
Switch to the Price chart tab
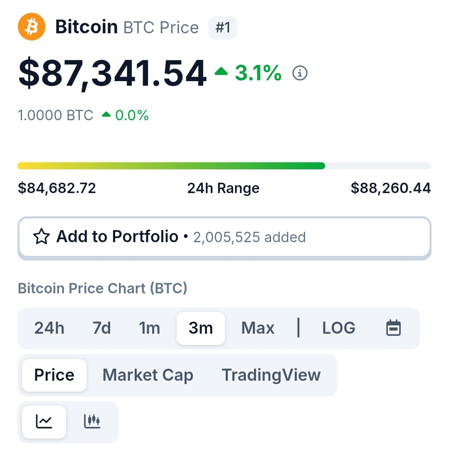pyautogui.click(x=54, y=375)
